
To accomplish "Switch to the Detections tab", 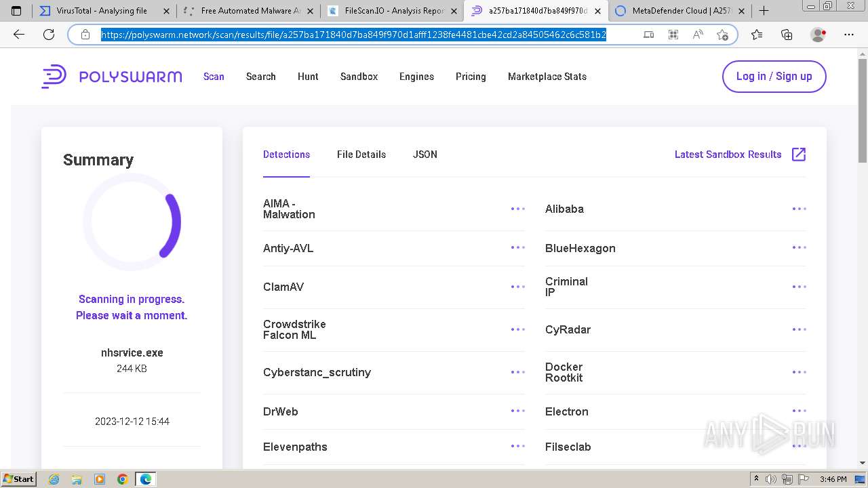I will click(x=286, y=155).
